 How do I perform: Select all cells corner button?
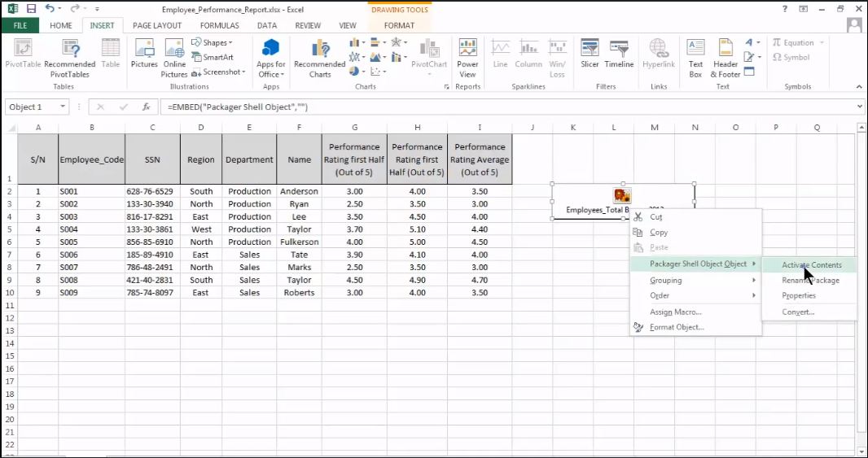tap(11, 128)
